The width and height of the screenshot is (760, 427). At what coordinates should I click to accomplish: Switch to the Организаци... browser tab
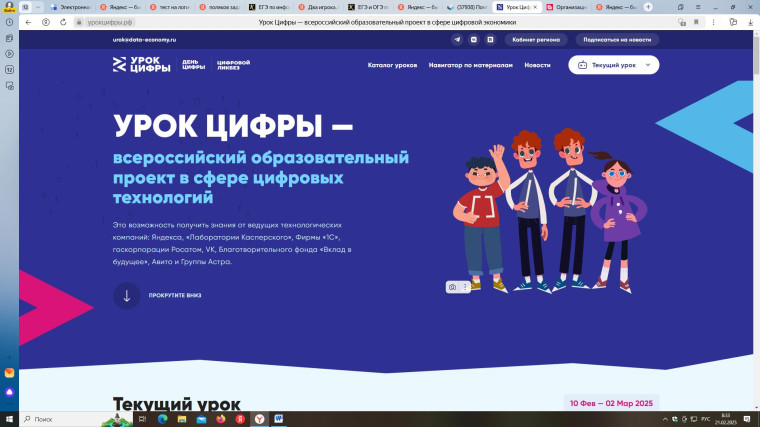tap(567, 7)
